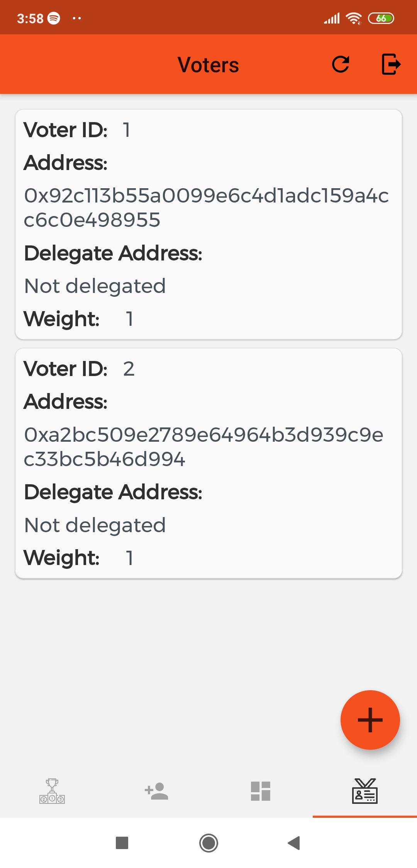This screenshot has width=417, height=868.
Task: Tap the Spotify status bar icon
Action: 54,18
